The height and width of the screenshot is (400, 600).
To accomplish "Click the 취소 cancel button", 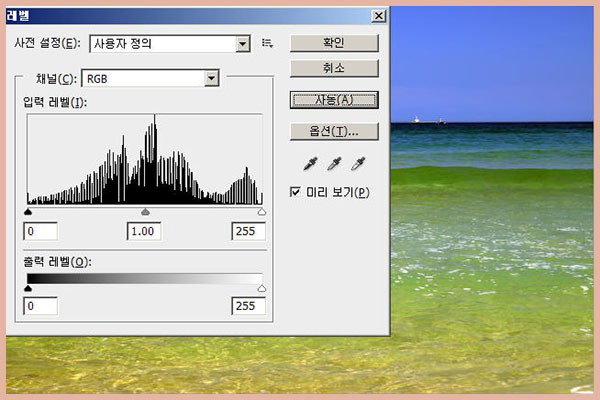I will 334,68.
